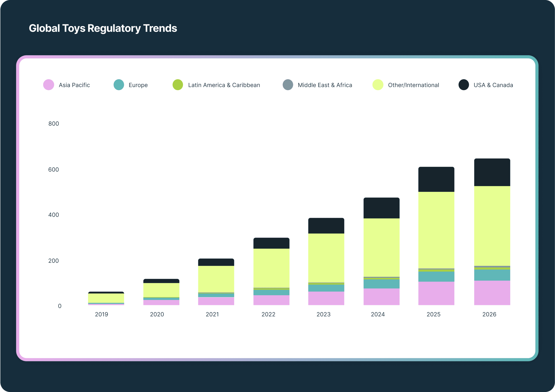The image size is (555, 392).
Task: Click the 800 y-axis value
Action: tap(54, 124)
